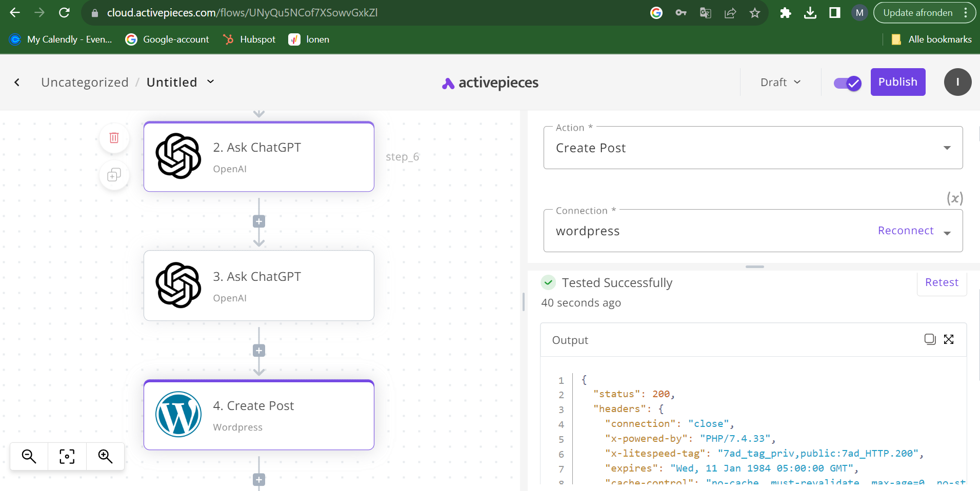980x491 pixels.
Task: Duplicate step with the copy icon
Action: (x=114, y=175)
